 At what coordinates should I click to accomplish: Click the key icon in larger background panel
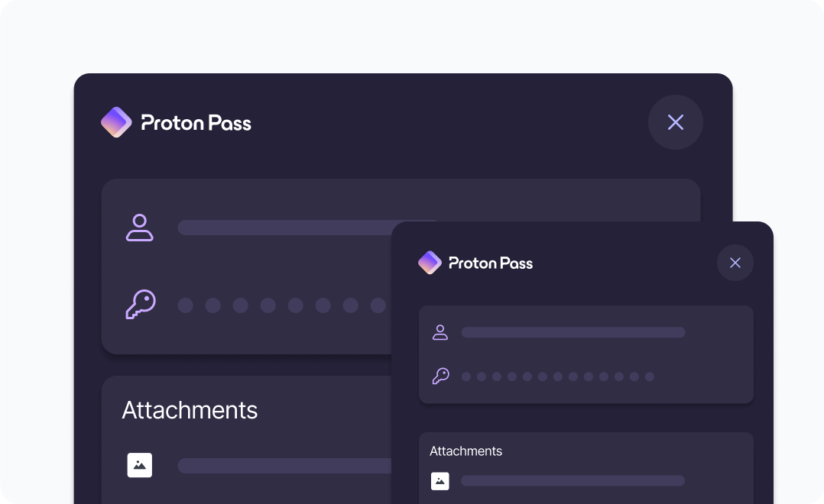pos(141,305)
